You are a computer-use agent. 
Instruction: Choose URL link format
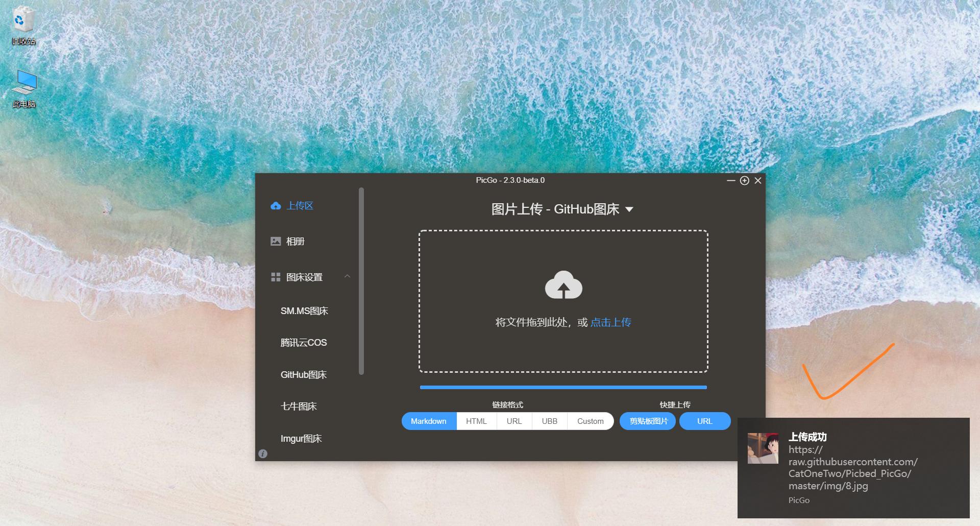(x=514, y=421)
